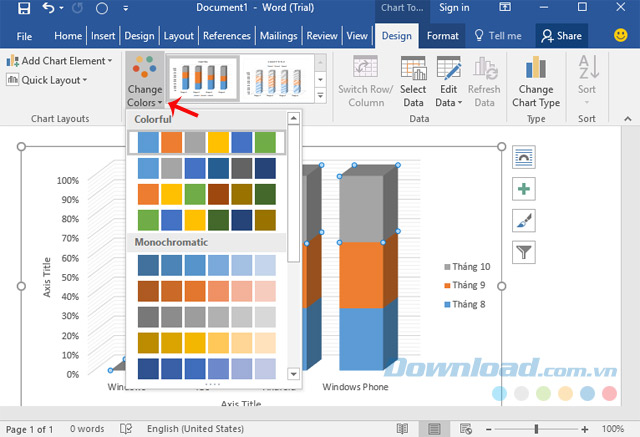Click the Change Colors button
Image resolution: width=640 pixels, height=437 pixels.
tap(145, 81)
